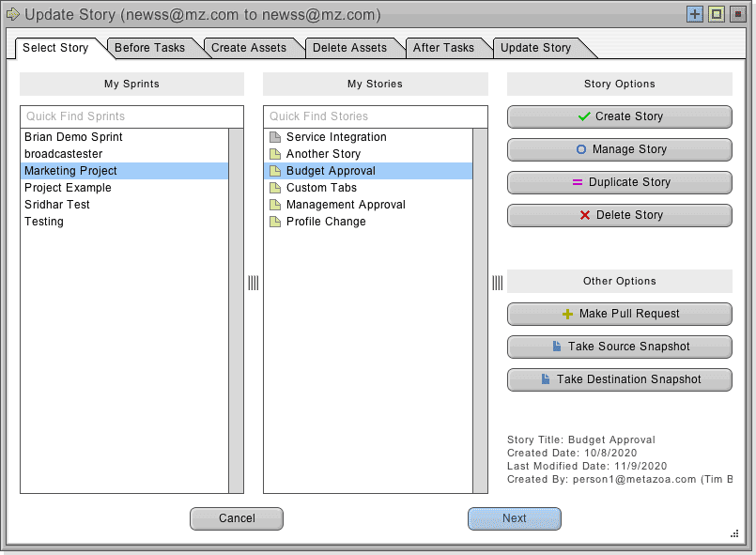Click the resize grip in the dialog corner
The image size is (756, 555).
(734, 533)
